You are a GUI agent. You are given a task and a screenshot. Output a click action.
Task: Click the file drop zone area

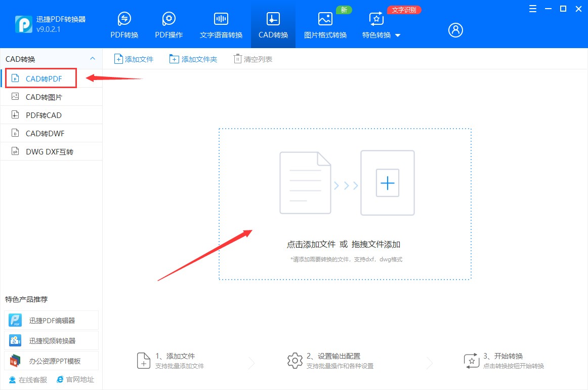pyautogui.click(x=345, y=204)
